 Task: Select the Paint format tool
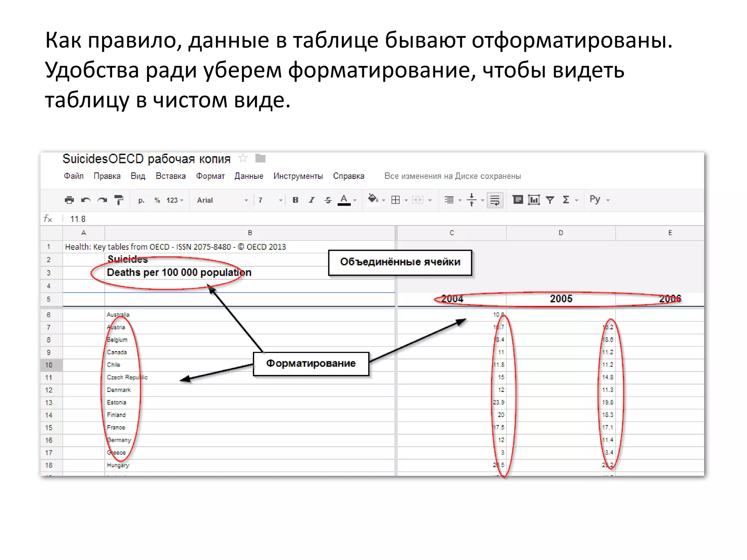(x=119, y=200)
